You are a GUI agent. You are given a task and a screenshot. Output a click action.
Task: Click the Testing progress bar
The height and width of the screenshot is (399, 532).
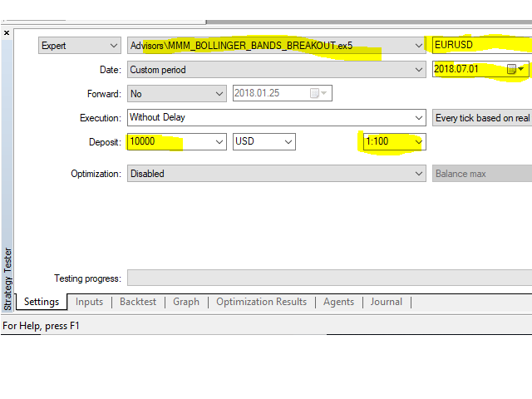coord(329,278)
